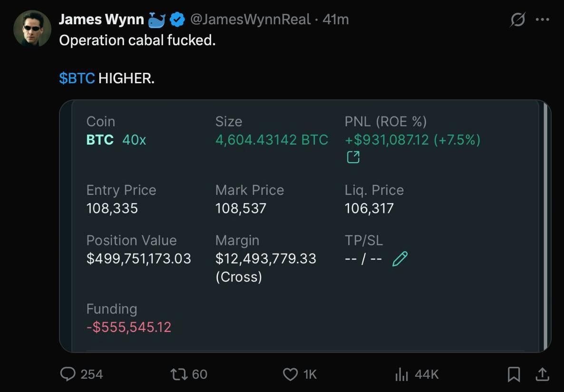Click the BTC coin label

100,140
